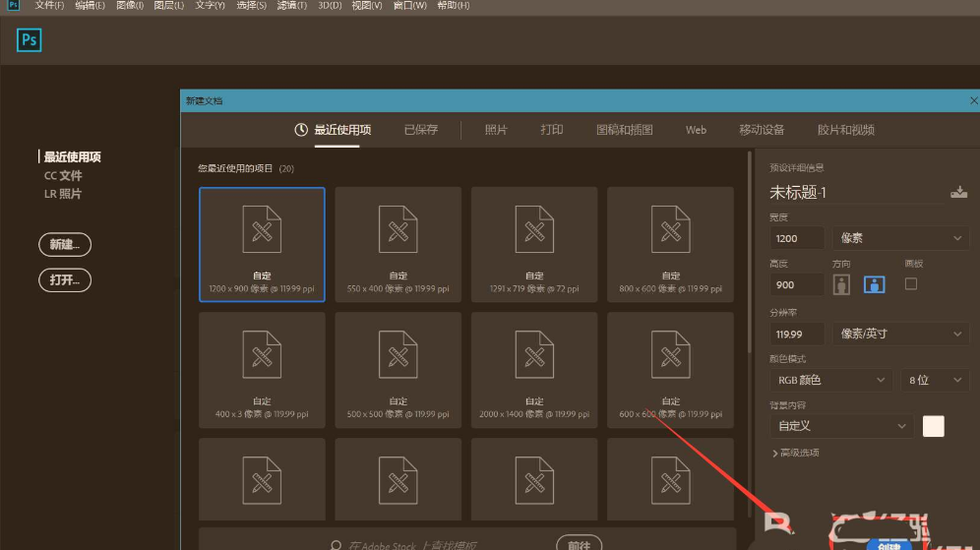Select landscape orientation icon
The height and width of the screenshot is (550, 980).
tap(874, 284)
